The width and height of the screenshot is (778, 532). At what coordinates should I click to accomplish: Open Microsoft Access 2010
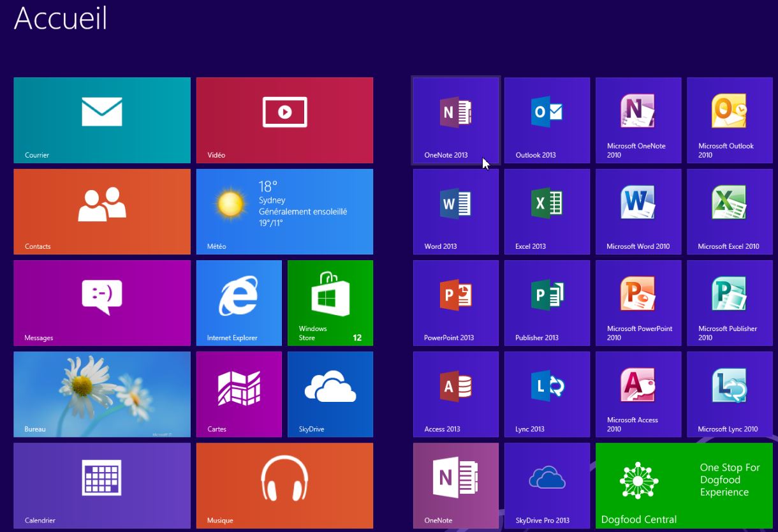coord(638,394)
